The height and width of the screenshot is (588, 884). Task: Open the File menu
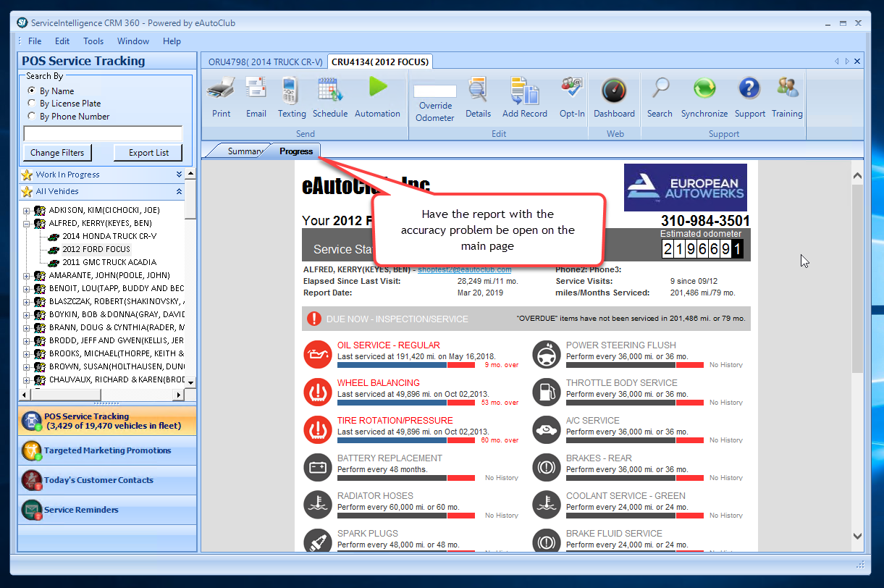[x=35, y=41]
